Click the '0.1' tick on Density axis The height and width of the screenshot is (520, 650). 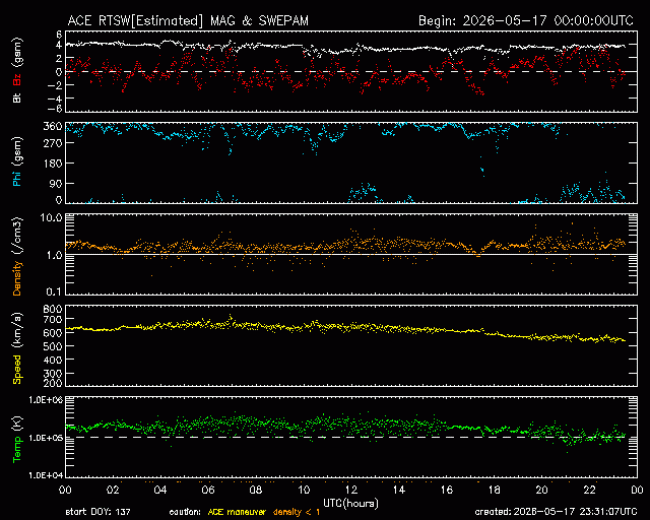click(53, 292)
